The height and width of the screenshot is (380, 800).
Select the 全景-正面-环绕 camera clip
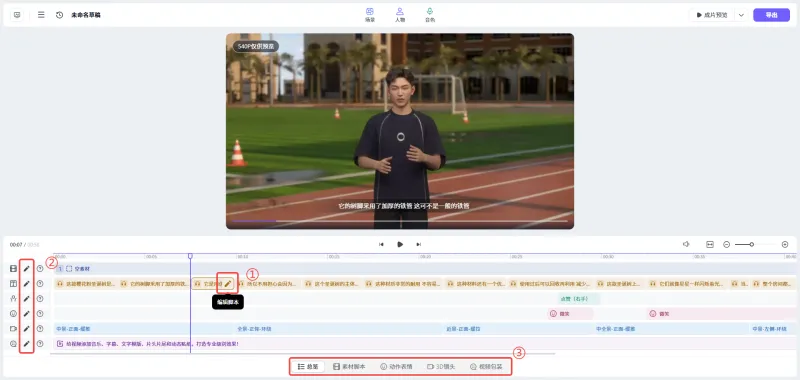(x=339, y=328)
